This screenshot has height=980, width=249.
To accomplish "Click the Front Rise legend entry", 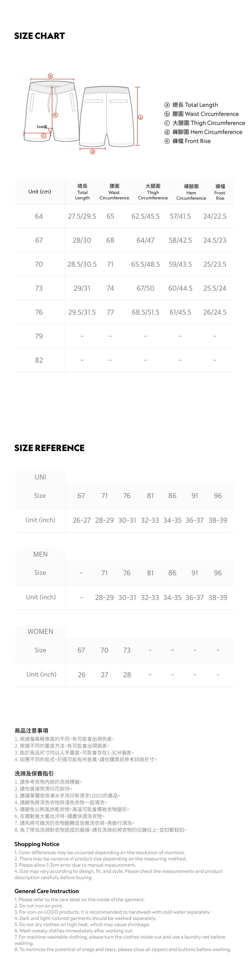I will [x=187, y=141].
